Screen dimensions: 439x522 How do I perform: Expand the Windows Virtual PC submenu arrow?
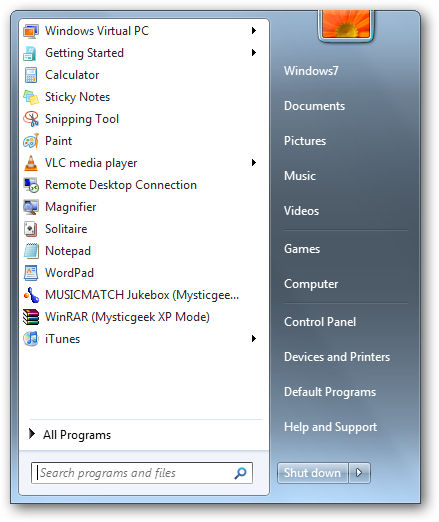(254, 31)
